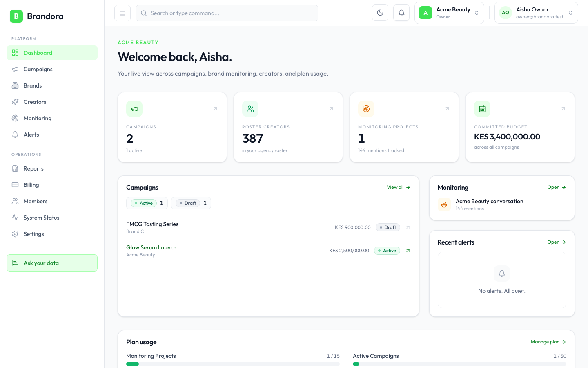Open Alerts in the sidebar
Viewport: 588px width, 368px height.
pos(52,135)
